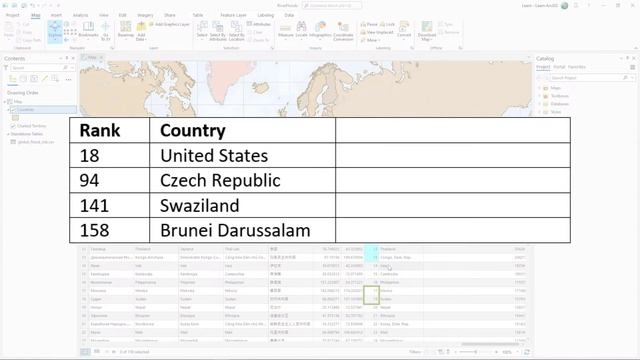This screenshot has width=640, height=360.
Task: Expand the Toolboxes folder in Catalog
Action: click(x=540, y=96)
